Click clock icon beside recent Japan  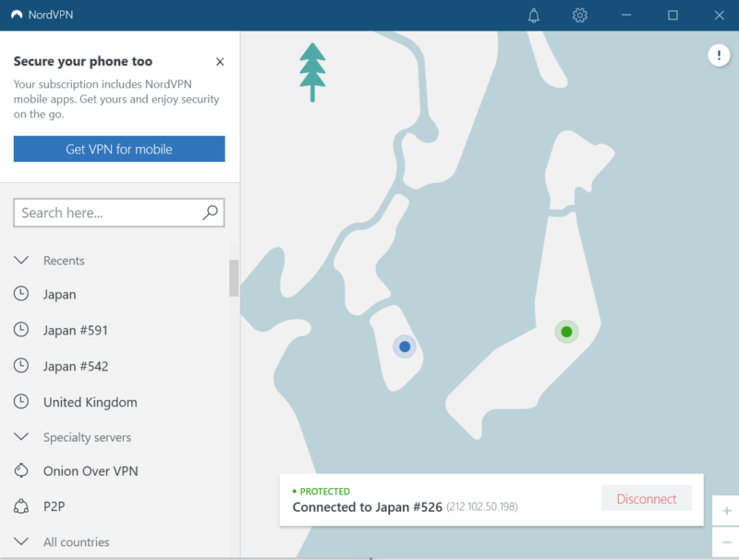21,294
